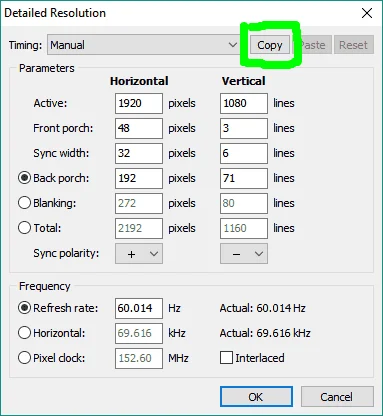Click the Vertical column header
Image resolution: width=383 pixels, height=416 pixels.
pyautogui.click(x=244, y=81)
